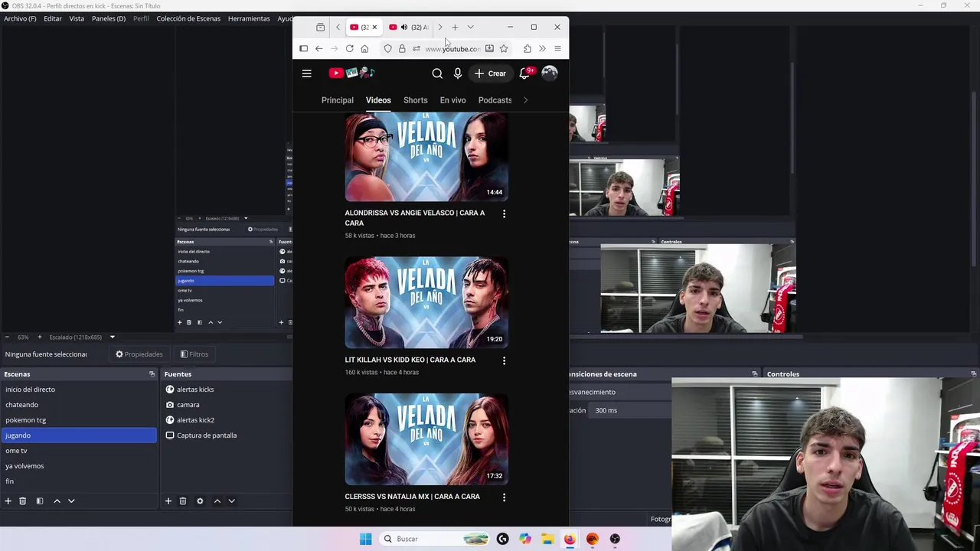Start voice search with microphone icon
Screen dimensions: 980x551
click(x=458, y=73)
